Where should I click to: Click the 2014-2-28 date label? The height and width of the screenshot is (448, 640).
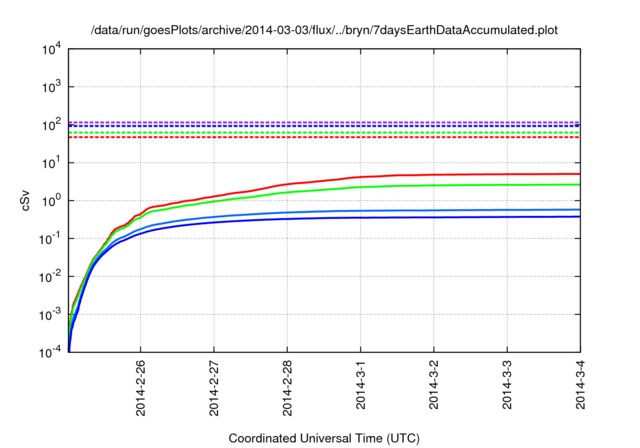[x=287, y=388]
